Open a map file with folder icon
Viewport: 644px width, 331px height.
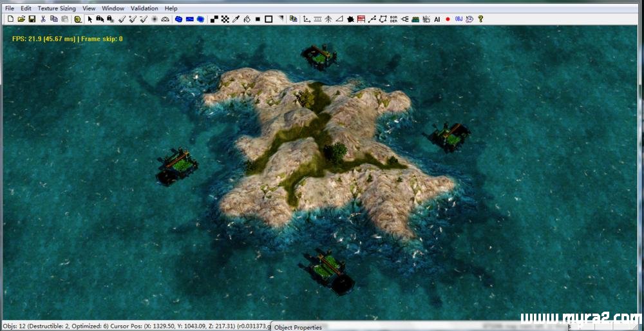21,19
